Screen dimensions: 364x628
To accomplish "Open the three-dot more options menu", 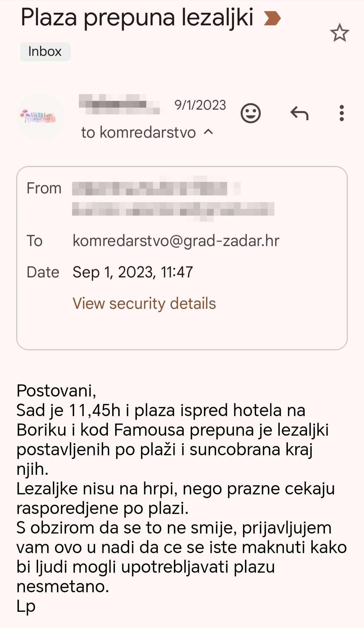I will (x=341, y=113).
